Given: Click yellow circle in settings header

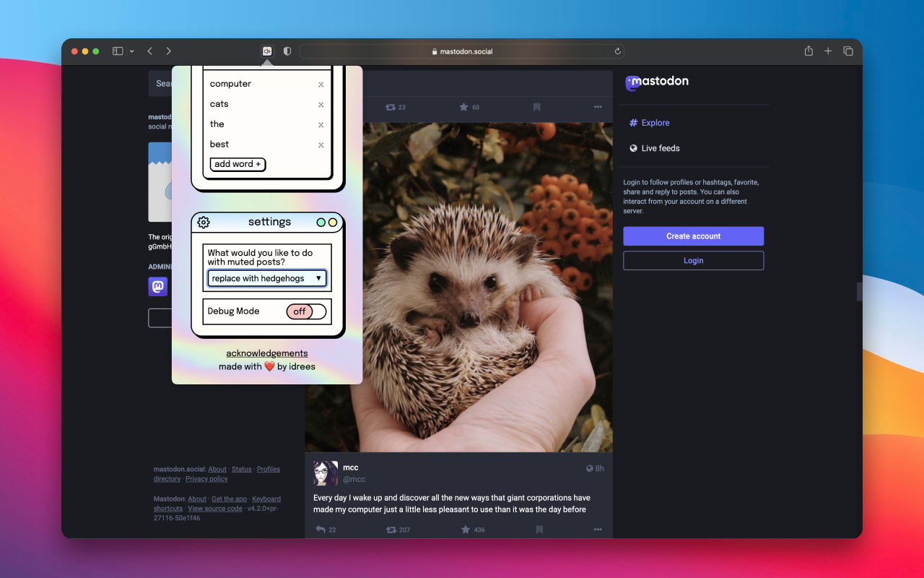Looking at the screenshot, I should pos(333,223).
